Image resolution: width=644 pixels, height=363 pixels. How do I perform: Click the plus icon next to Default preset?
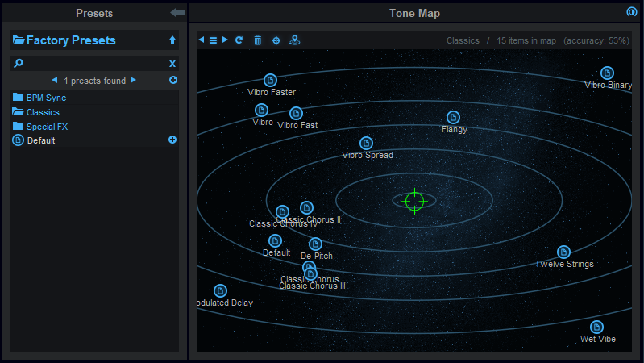(172, 140)
